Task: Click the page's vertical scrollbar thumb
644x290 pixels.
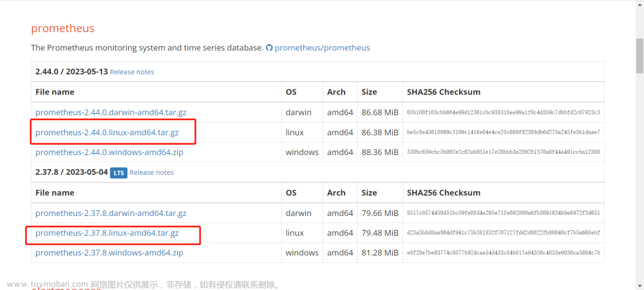Action: [x=639, y=55]
